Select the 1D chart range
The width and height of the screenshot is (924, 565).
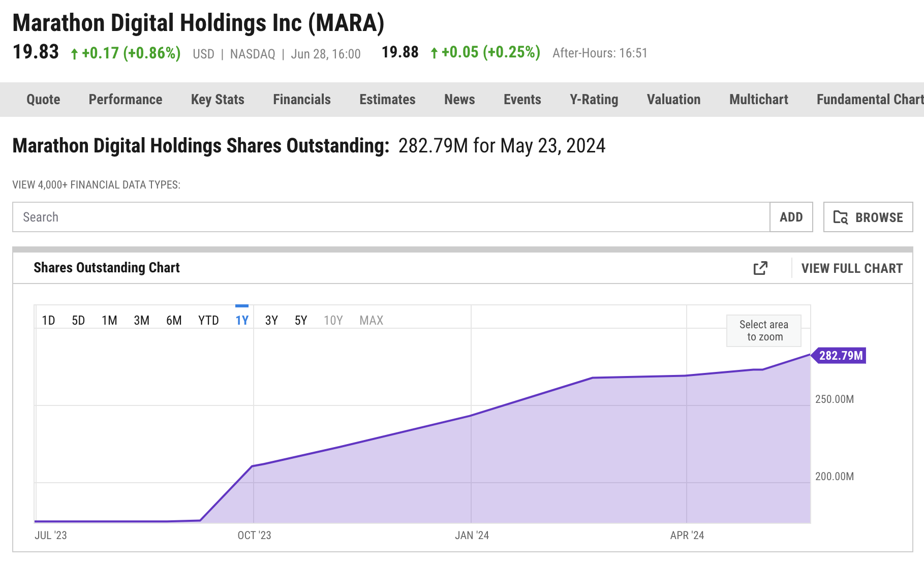pos(48,320)
